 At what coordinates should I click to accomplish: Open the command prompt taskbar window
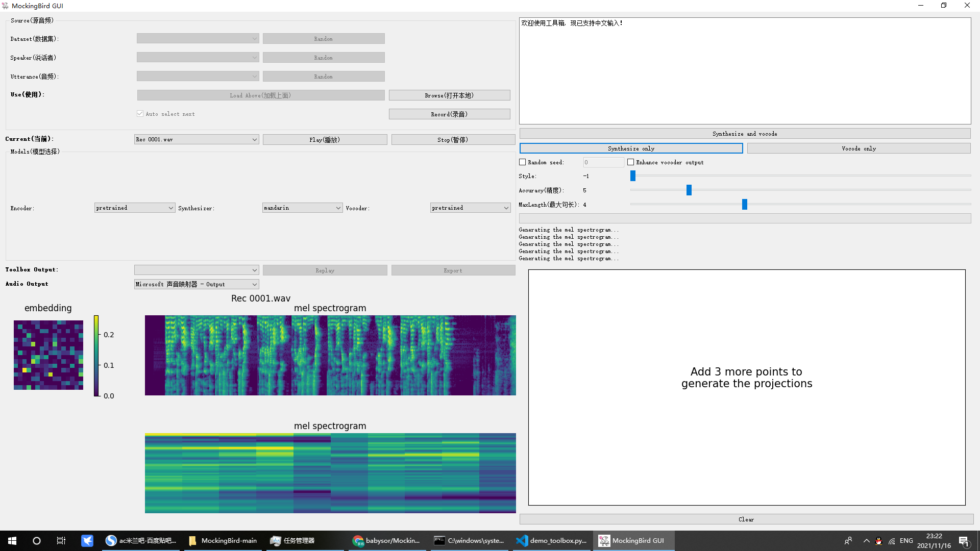[469, 541]
